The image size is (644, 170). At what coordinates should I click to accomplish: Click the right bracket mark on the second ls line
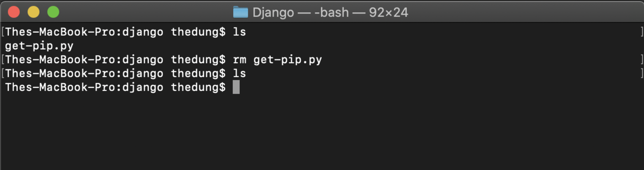[x=641, y=73]
